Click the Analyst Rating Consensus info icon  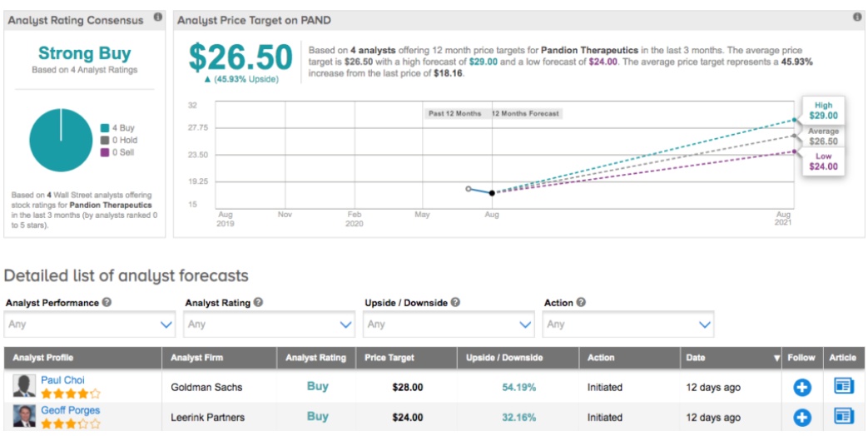(x=157, y=18)
